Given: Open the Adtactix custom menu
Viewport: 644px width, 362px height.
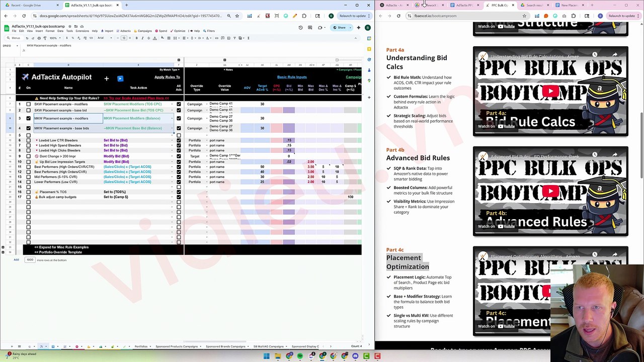Looking at the screenshot, I should (123, 31).
